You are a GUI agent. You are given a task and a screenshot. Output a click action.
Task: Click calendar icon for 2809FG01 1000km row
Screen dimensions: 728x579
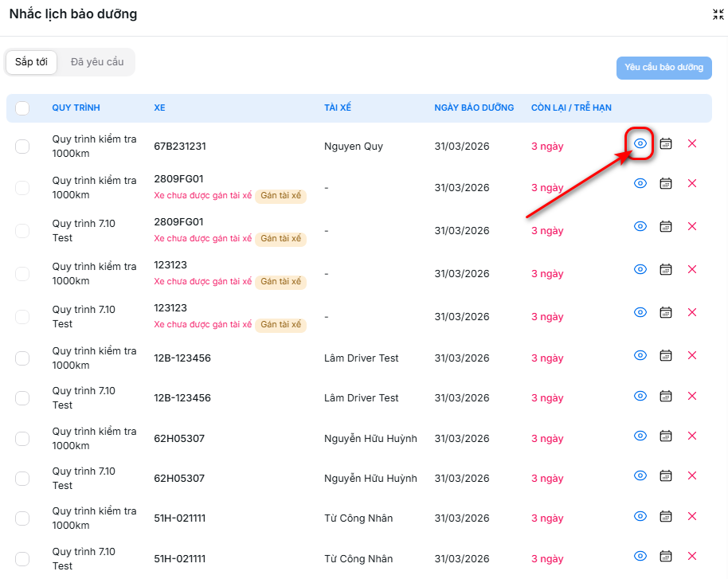pyautogui.click(x=666, y=183)
